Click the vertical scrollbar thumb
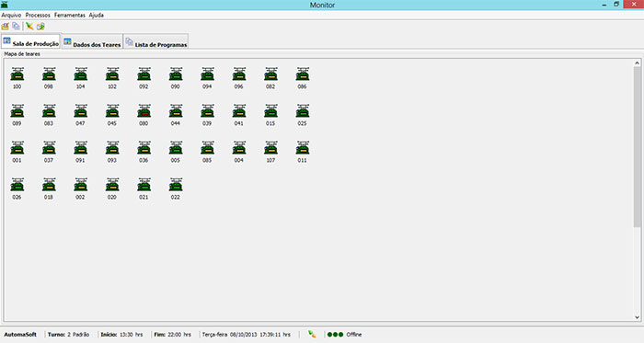 click(x=637, y=147)
